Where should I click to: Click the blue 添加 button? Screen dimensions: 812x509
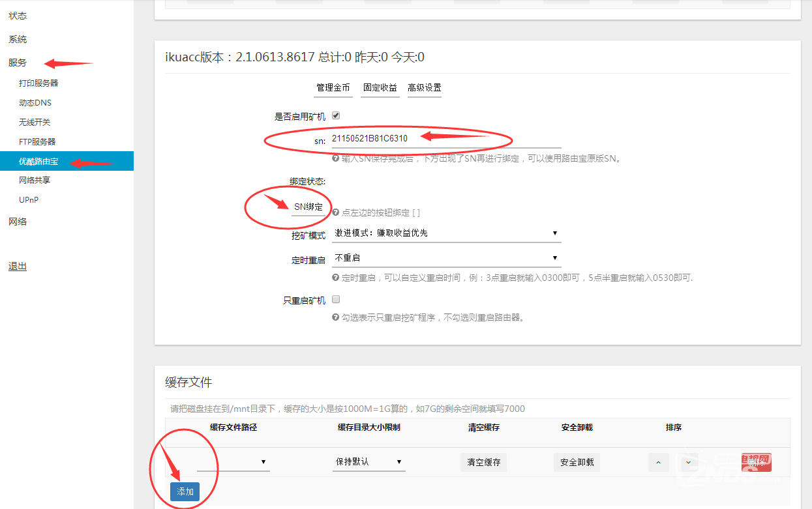pyautogui.click(x=185, y=491)
